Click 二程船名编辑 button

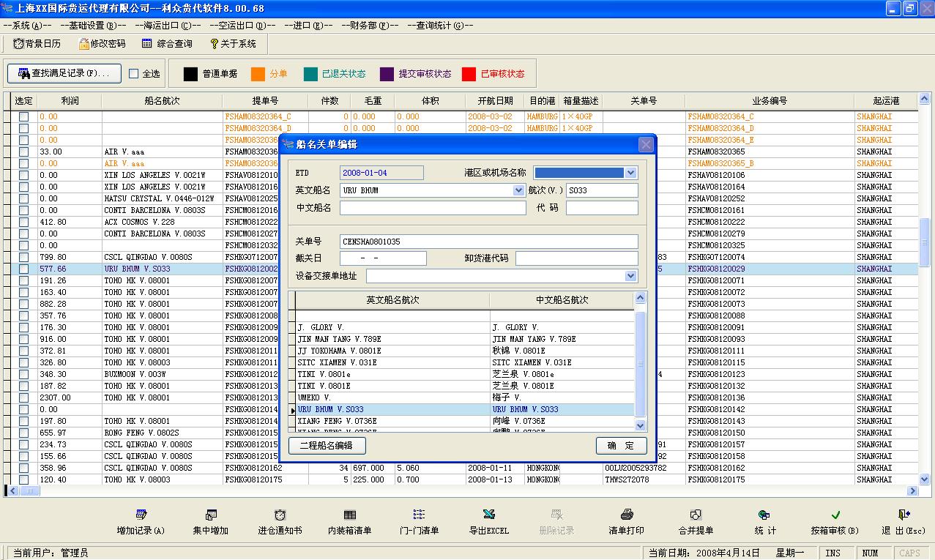tap(327, 445)
